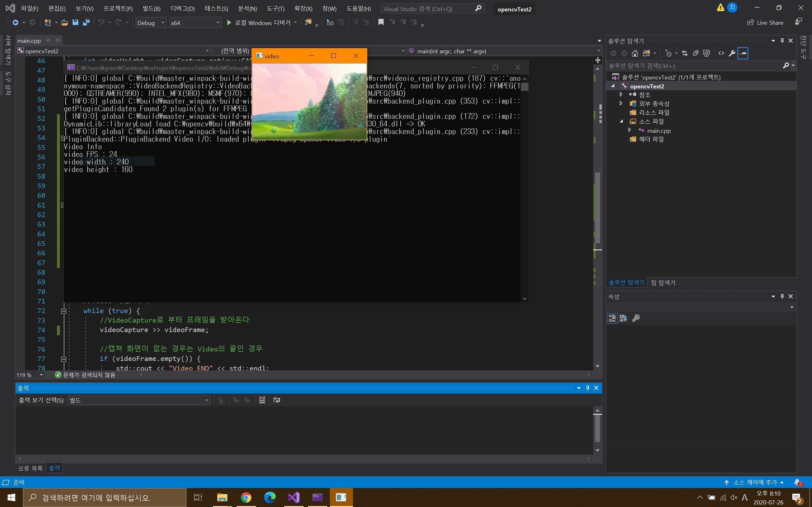812x507 pixels.
Task: Click the Save All toolbar icon
Action: point(86,22)
